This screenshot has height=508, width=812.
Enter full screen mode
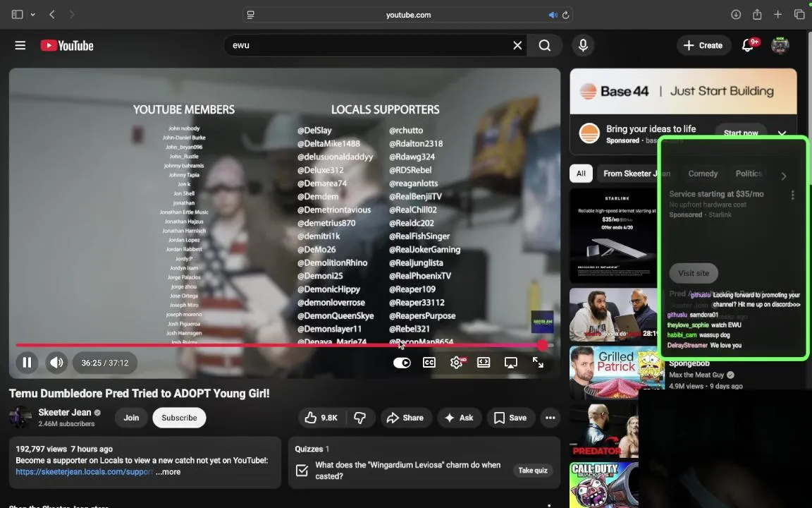coord(538,363)
